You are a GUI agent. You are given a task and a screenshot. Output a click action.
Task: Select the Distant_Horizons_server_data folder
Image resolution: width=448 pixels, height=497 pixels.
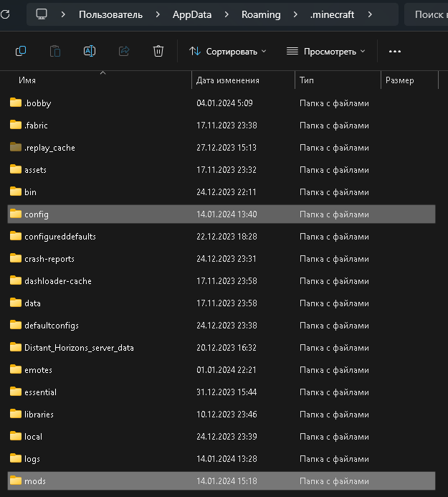tap(79, 347)
